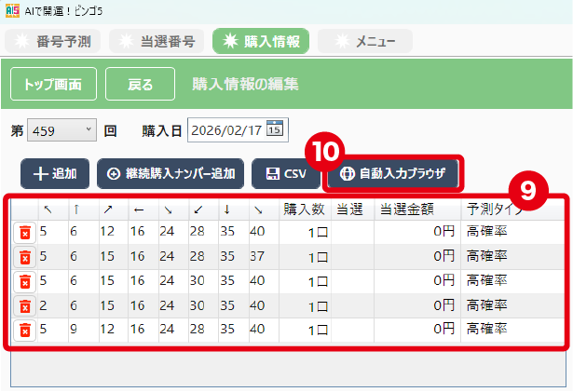Screen dimensions: 573x392
Task: Go to トップ画面
Action: click(x=53, y=84)
